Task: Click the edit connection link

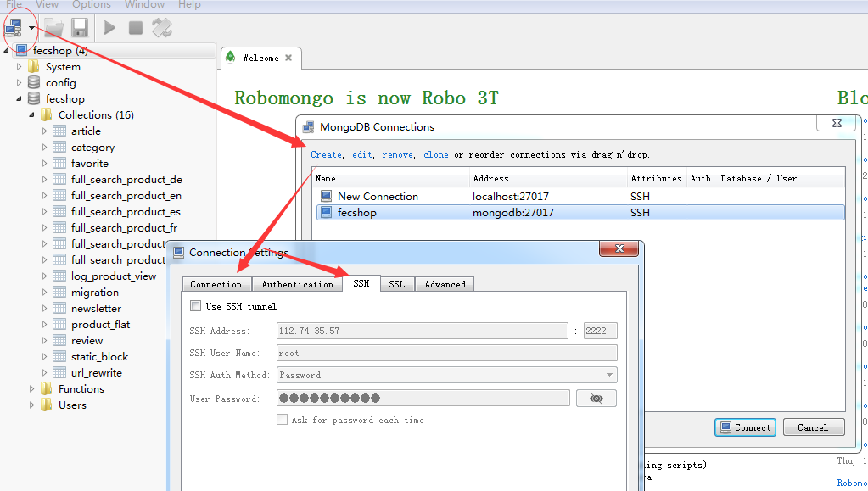Action: click(x=362, y=155)
